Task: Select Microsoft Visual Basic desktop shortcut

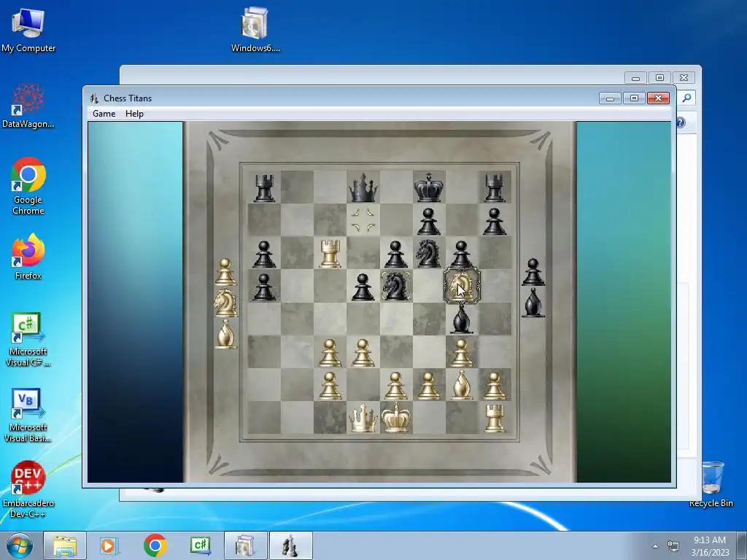Action: pyautogui.click(x=28, y=416)
